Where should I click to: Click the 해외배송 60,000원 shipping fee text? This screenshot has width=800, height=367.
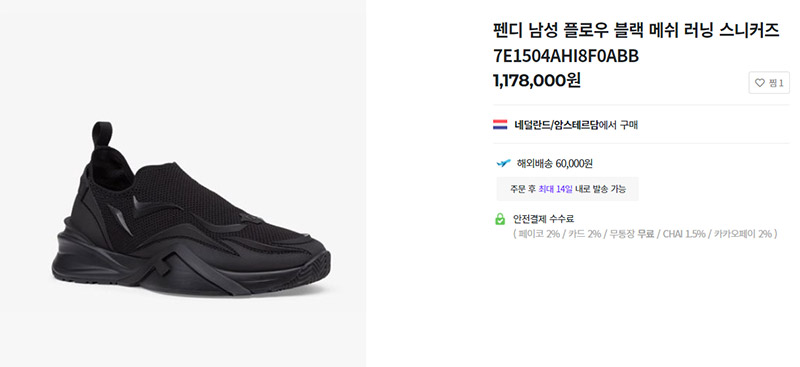click(555, 164)
